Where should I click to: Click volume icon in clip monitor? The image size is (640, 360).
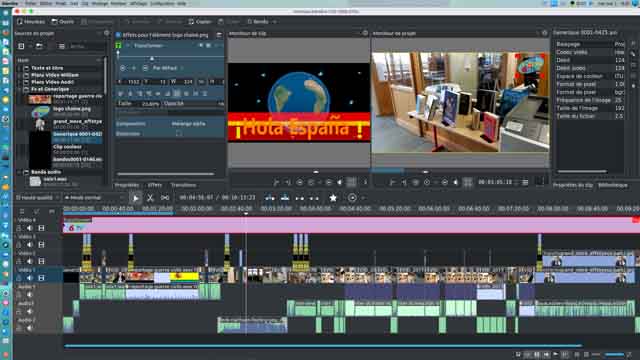(x=340, y=182)
